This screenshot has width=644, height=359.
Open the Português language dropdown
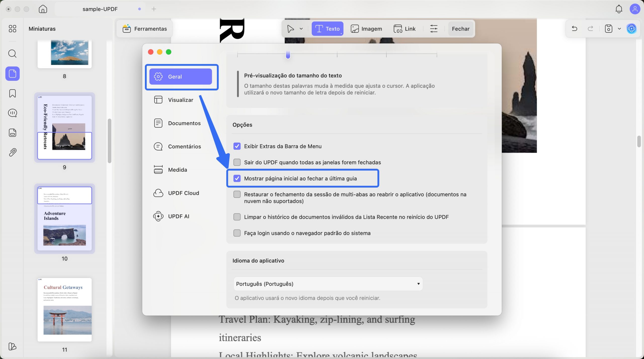point(328,284)
